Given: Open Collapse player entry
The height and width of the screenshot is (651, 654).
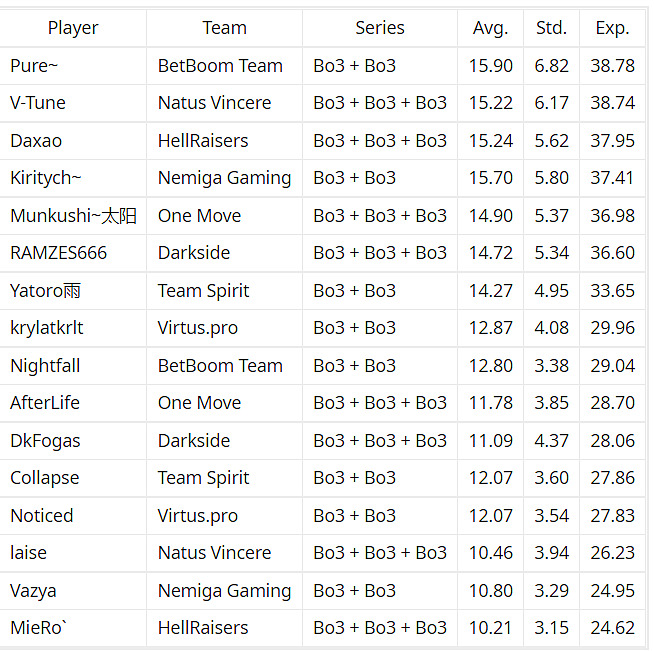Looking at the screenshot, I should pos(45,478).
